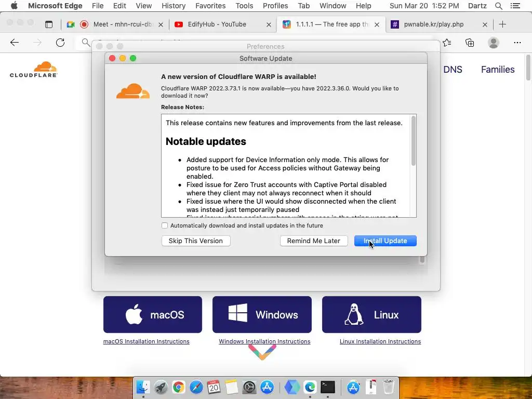Open Notes from the Dock
The width and height of the screenshot is (532, 399).
tap(231, 387)
